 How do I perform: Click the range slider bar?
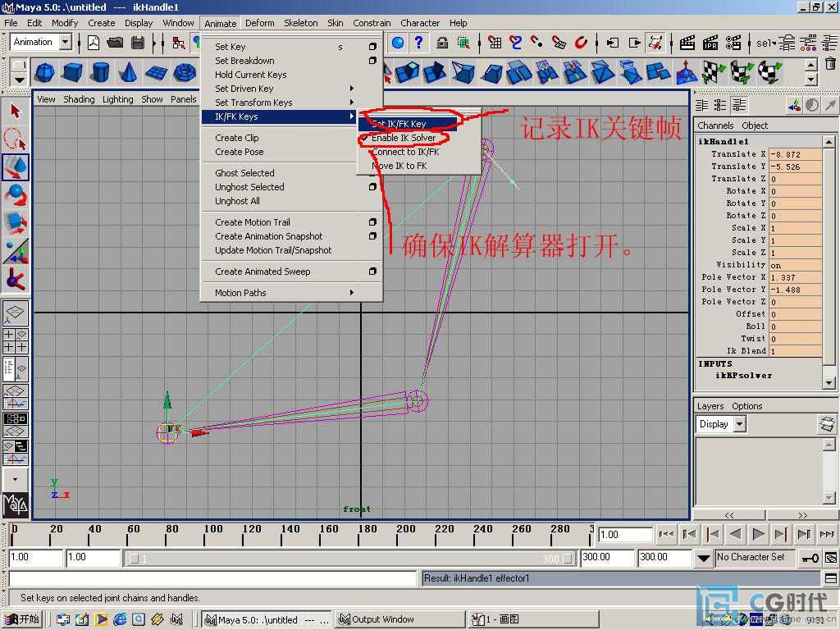[351, 559]
